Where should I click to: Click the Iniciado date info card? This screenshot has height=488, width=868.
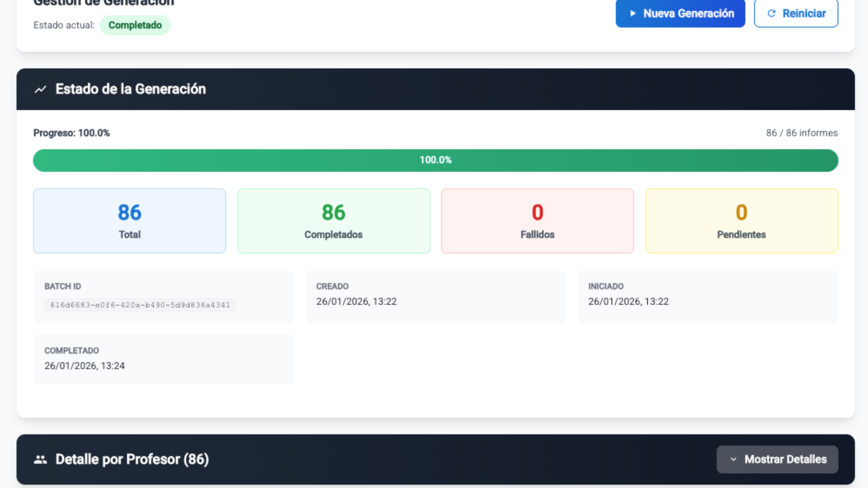coord(708,296)
